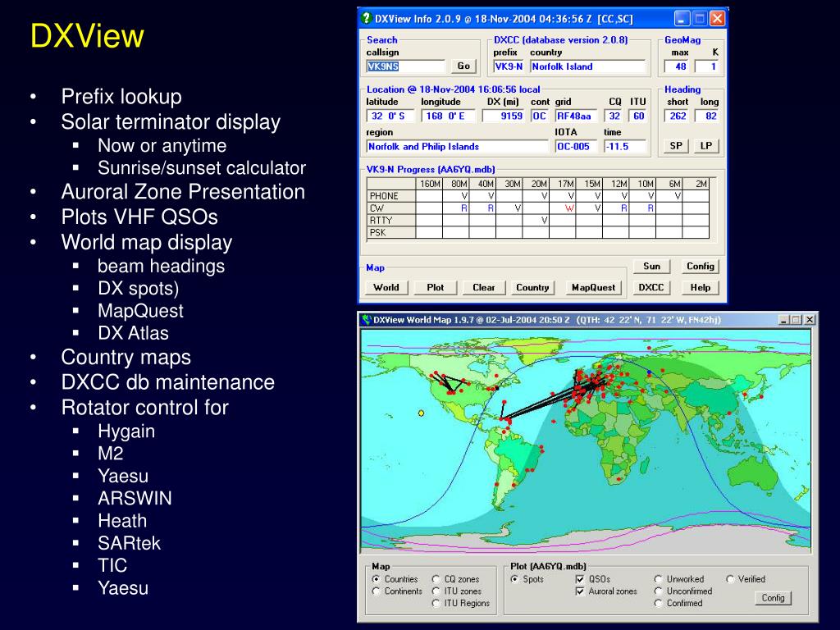The height and width of the screenshot is (630, 840).
Task: Toggle the QSOs checkbox
Action: [580, 579]
